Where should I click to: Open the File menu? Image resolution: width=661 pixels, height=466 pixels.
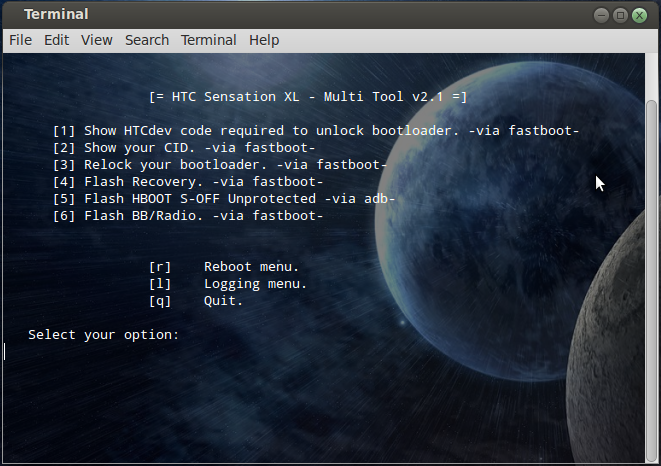[20, 40]
